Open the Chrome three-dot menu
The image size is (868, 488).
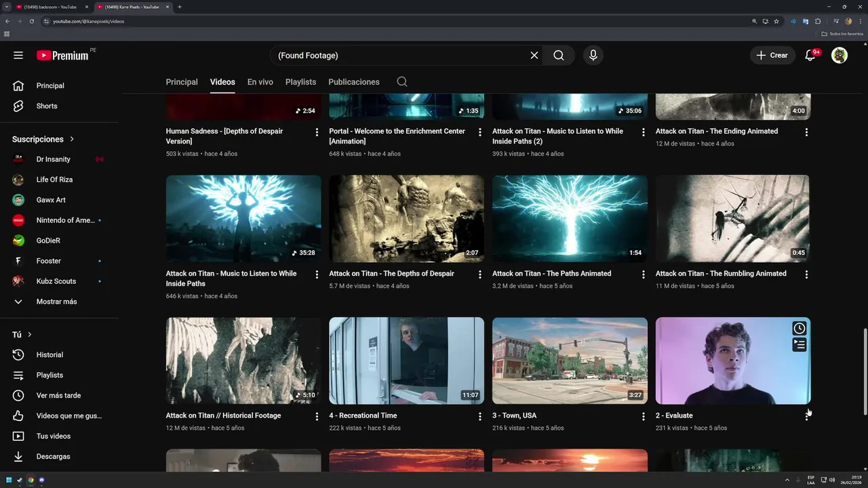(x=861, y=21)
